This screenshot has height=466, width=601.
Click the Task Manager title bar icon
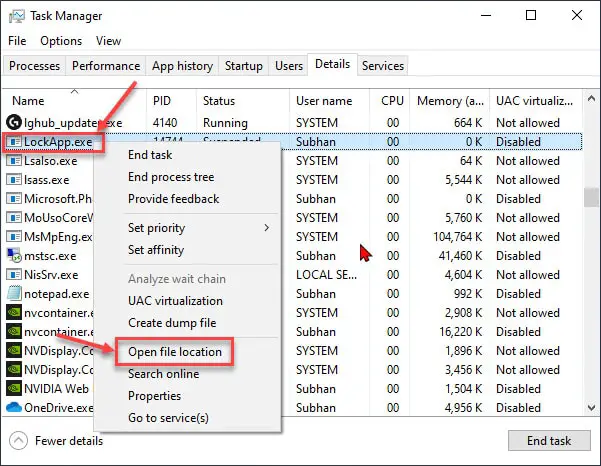click(16, 16)
